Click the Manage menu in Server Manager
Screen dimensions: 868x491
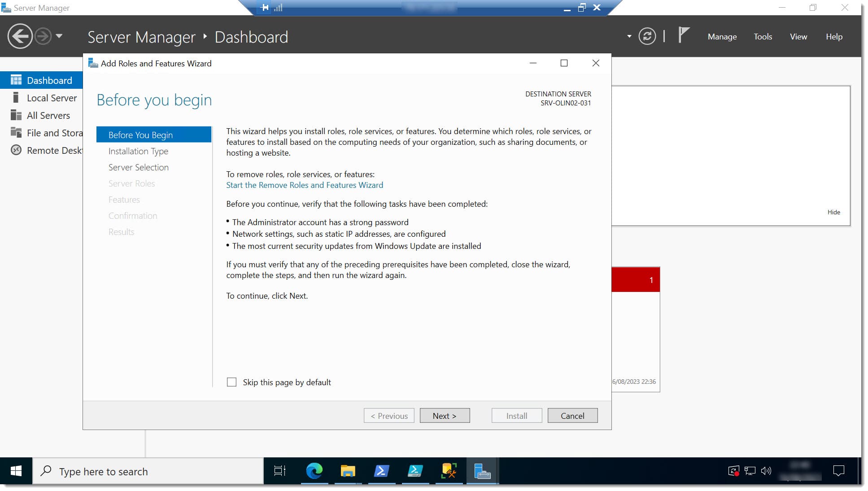721,36
